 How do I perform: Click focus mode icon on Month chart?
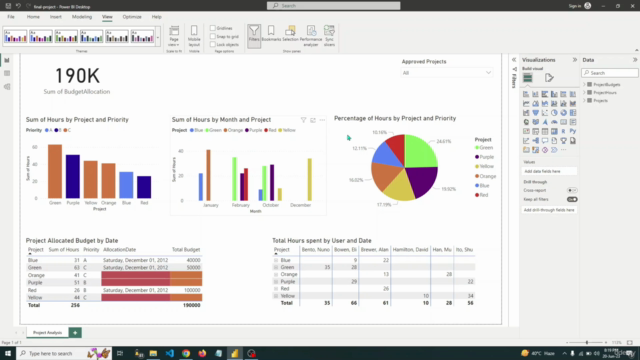313,120
